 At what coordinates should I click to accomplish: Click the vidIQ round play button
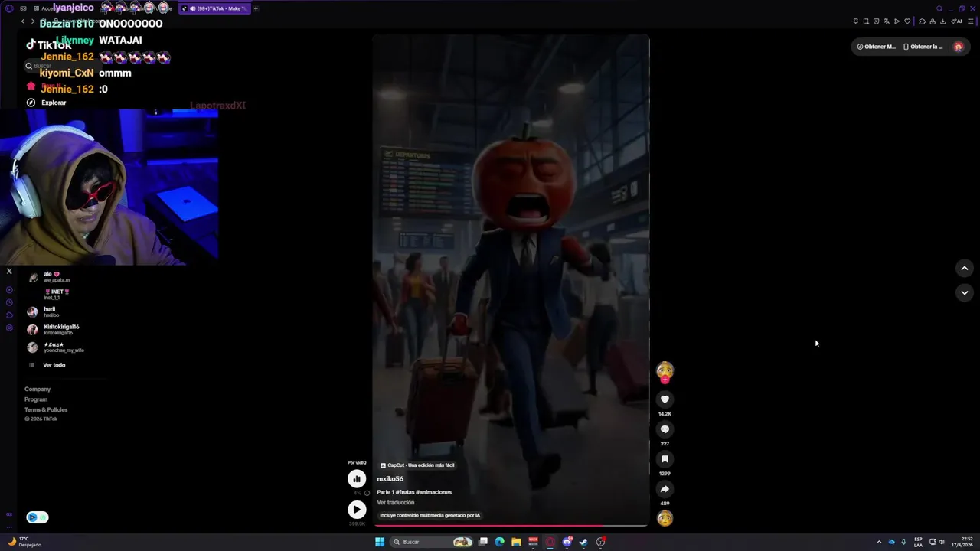pos(357,509)
